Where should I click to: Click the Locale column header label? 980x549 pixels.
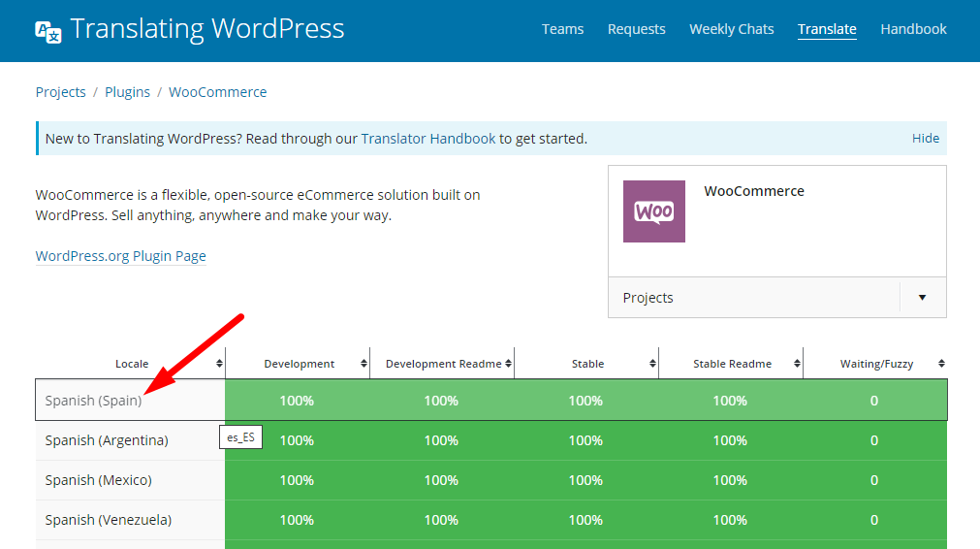[132, 364]
